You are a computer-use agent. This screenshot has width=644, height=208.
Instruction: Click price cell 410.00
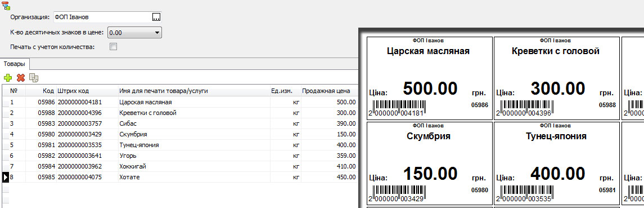tap(330, 166)
